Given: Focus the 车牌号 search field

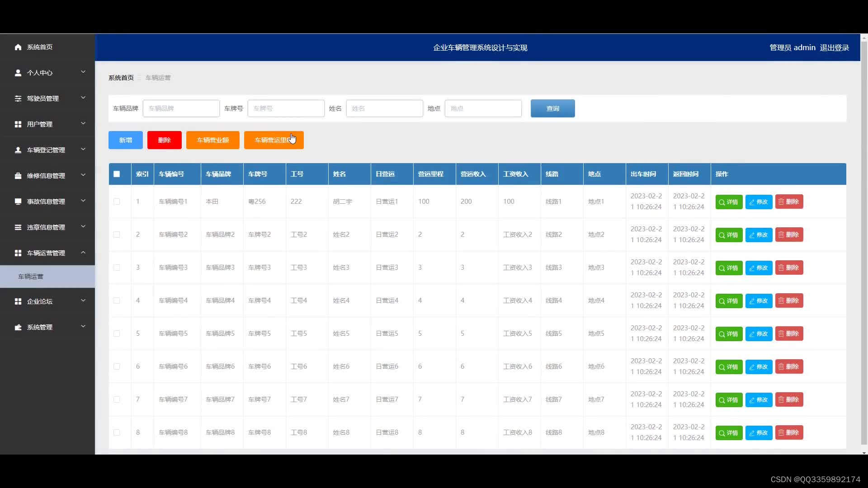Looking at the screenshot, I should point(286,108).
